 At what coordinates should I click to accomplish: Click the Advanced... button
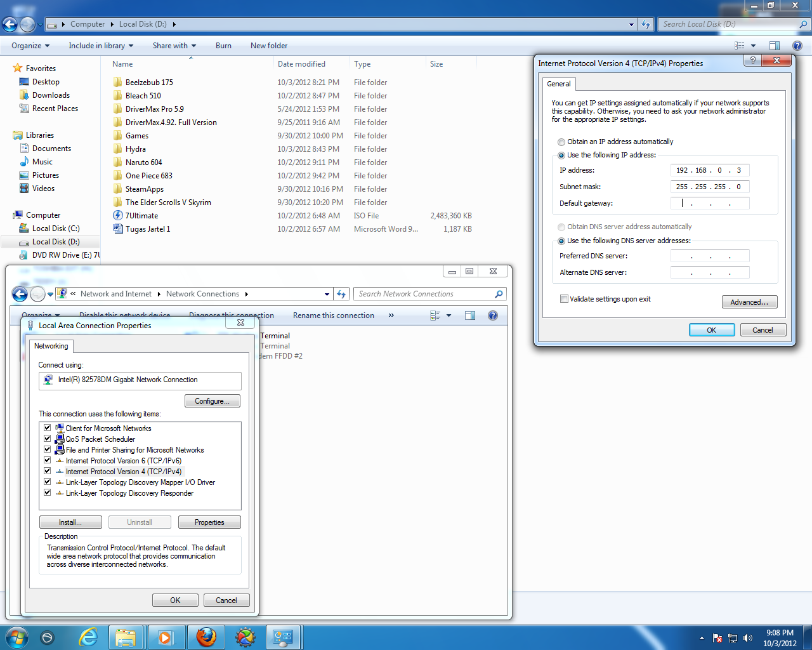pos(749,302)
